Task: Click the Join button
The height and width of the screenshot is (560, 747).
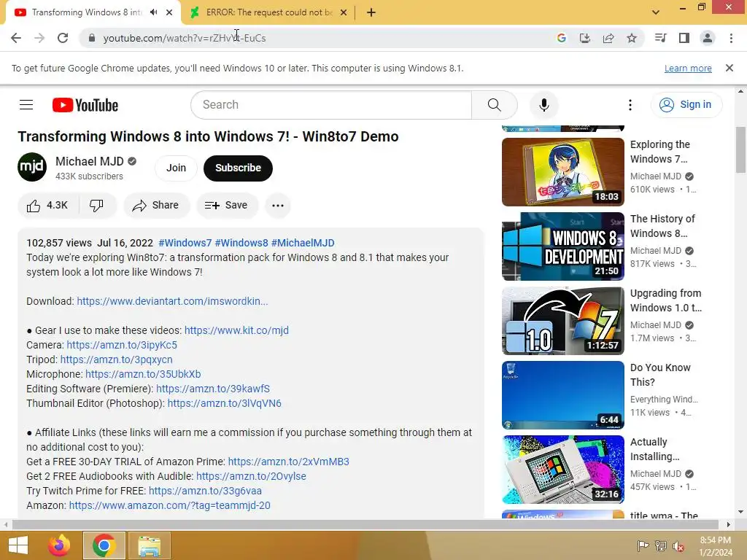Action: [x=177, y=168]
